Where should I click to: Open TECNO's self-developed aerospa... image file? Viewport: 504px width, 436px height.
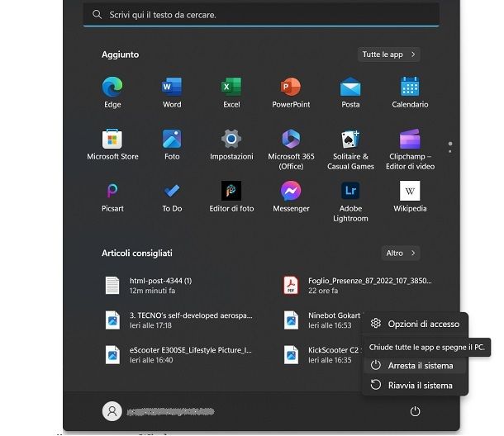(180, 320)
